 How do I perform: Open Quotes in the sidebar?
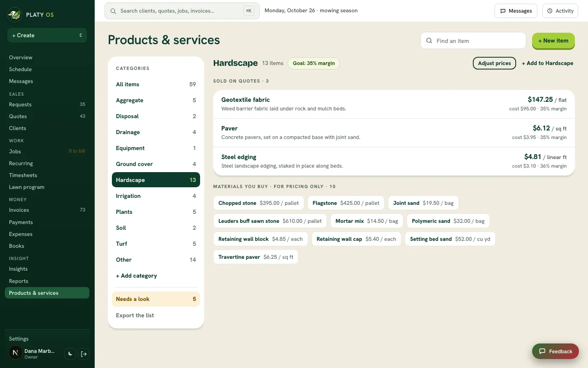(47, 117)
